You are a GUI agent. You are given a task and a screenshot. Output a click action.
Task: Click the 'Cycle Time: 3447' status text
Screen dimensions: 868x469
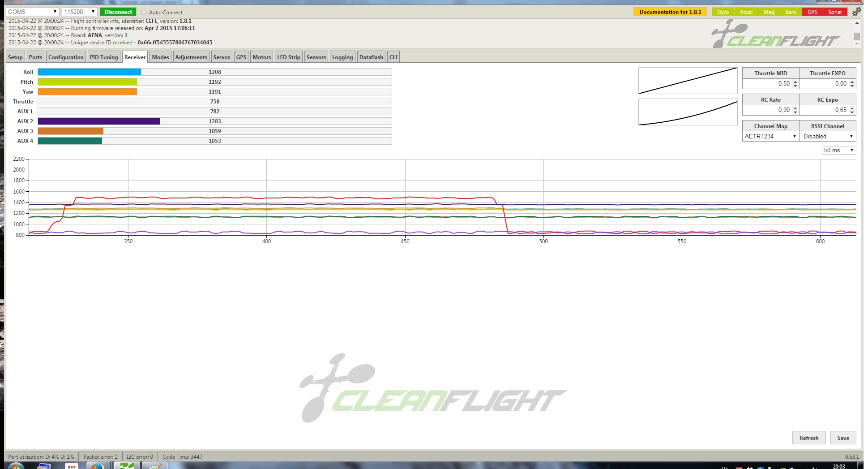[x=182, y=457]
